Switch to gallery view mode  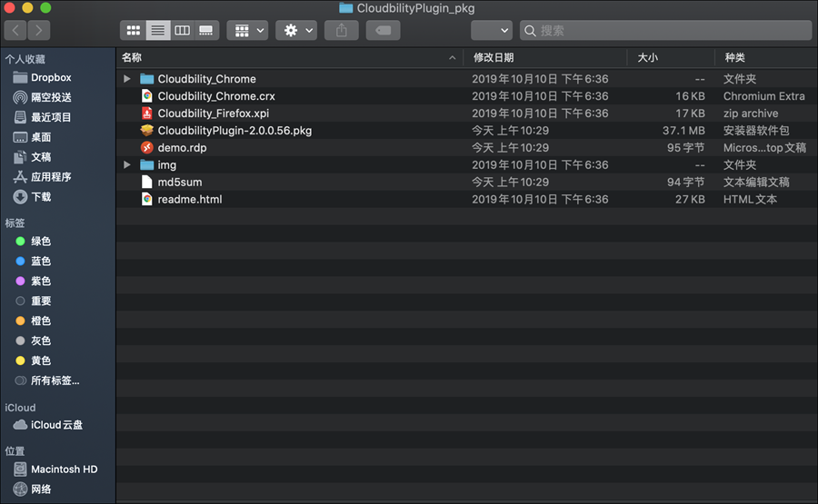(206, 30)
